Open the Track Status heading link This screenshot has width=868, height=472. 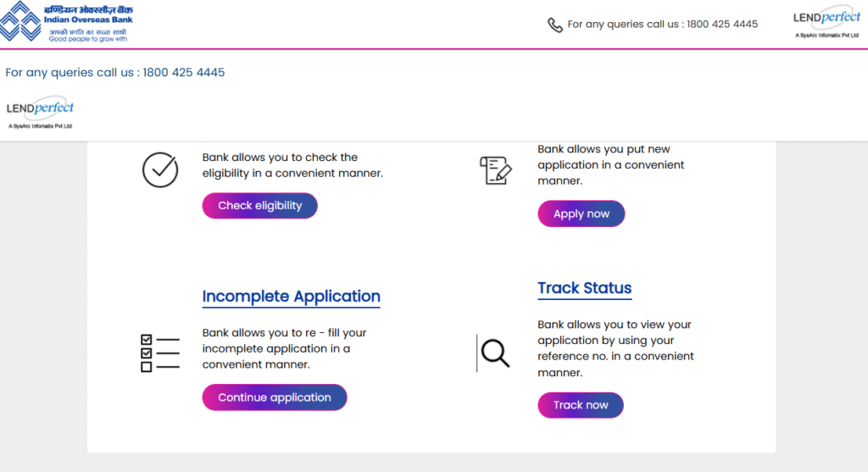coord(584,288)
